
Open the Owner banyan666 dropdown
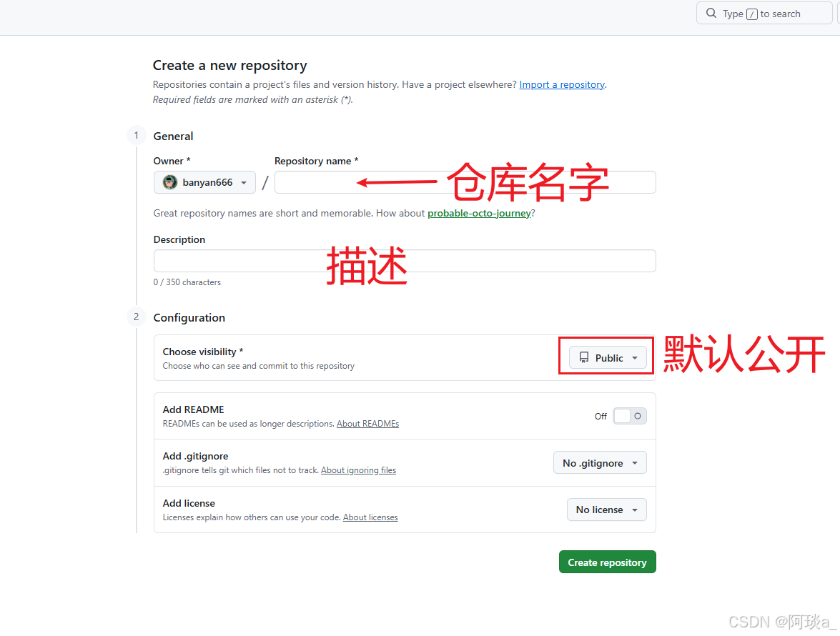click(x=204, y=182)
